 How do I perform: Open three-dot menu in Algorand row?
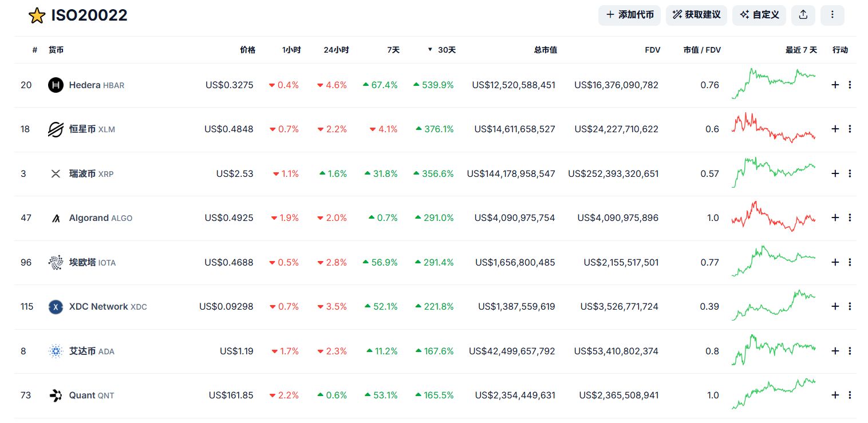click(850, 218)
